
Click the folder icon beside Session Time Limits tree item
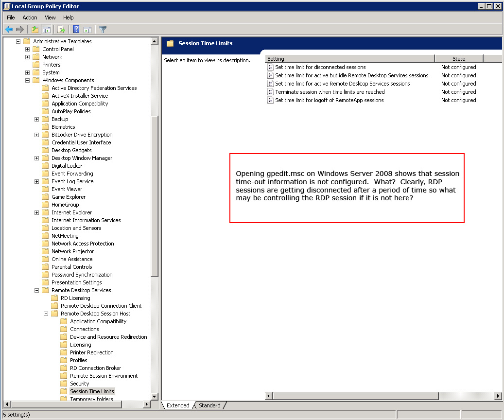[x=64, y=391]
